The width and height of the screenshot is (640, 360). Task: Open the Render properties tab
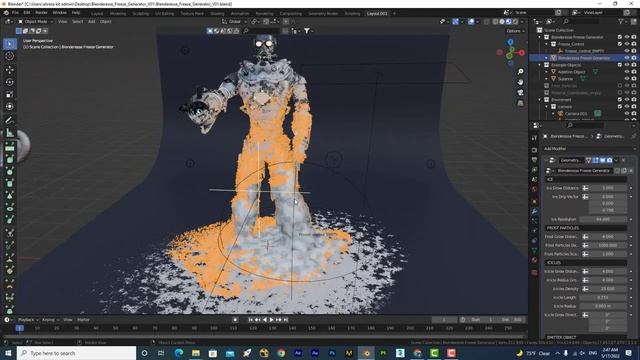534,150
